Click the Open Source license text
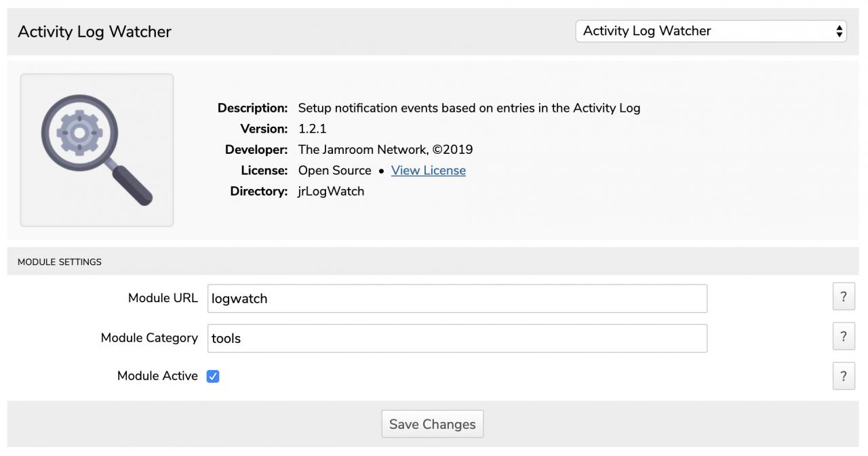This screenshot has height=456, width=868. coord(334,171)
